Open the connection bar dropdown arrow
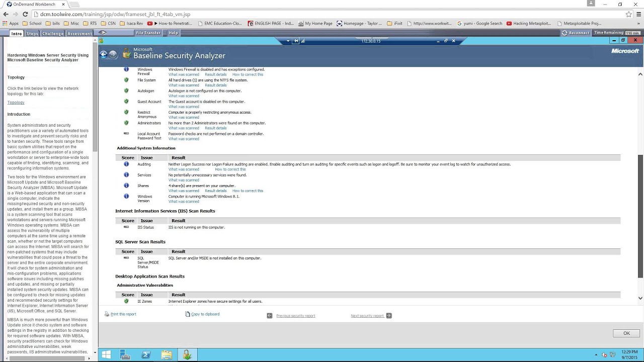Image resolution: width=644 pixels, height=362 pixels. [288, 41]
